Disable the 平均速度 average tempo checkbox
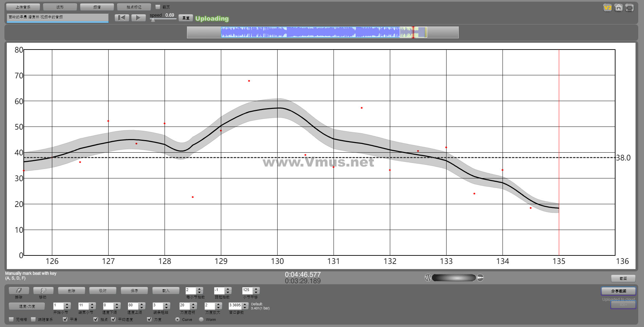The height and width of the screenshot is (327, 644). (113, 319)
